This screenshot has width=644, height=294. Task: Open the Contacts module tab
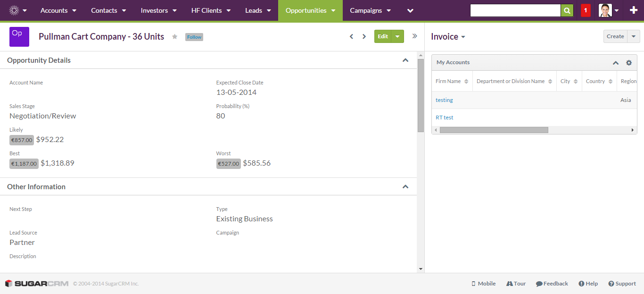pyautogui.click(x=104, y=10)
